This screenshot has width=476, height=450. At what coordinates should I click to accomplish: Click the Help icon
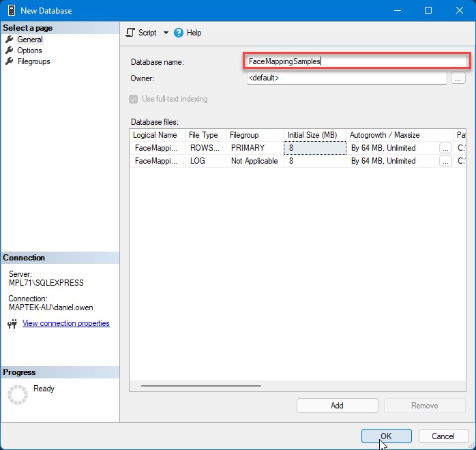tap(179, 33)
